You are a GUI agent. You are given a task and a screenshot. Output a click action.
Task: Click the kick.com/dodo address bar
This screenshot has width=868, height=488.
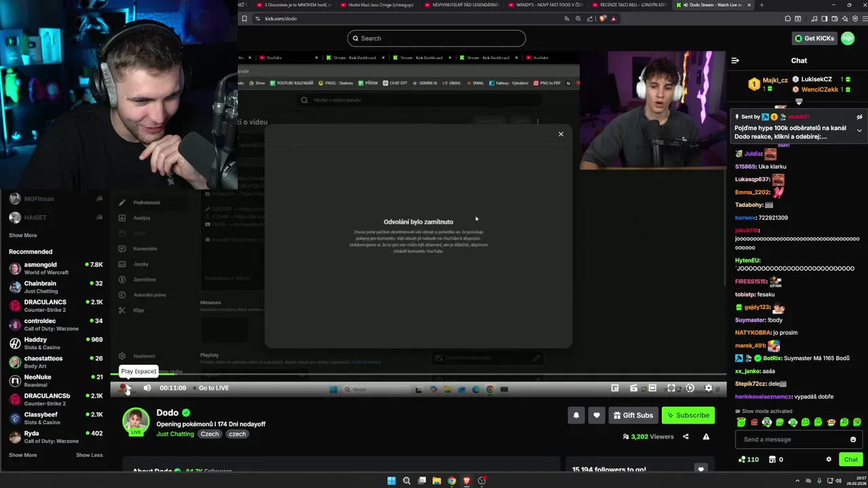tap(407, 19)
